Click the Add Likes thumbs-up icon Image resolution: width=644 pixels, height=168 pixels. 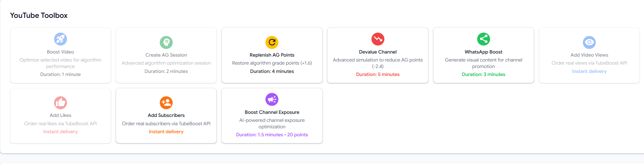(x=61, y=103)
